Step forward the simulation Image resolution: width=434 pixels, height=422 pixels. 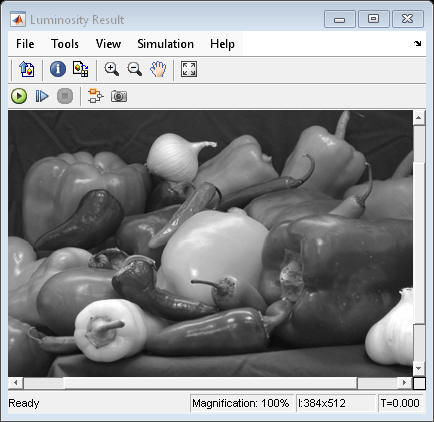pyautogui.click(x=42, y=96)
